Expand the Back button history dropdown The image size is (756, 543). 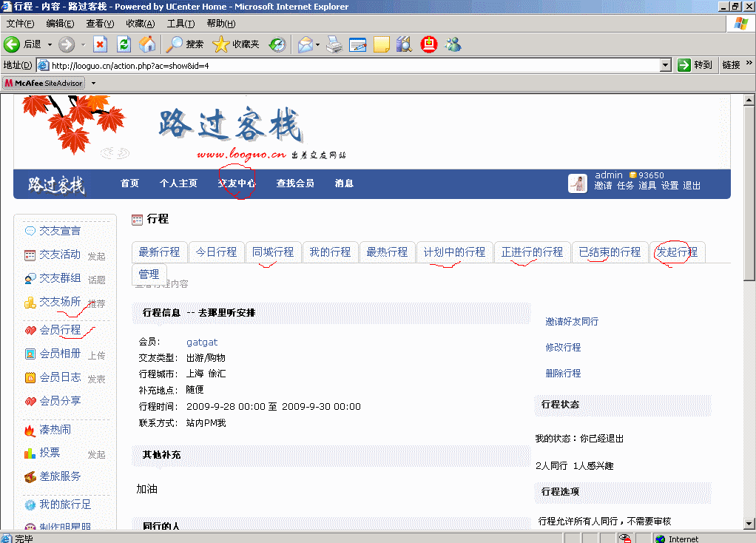(50, 44)
